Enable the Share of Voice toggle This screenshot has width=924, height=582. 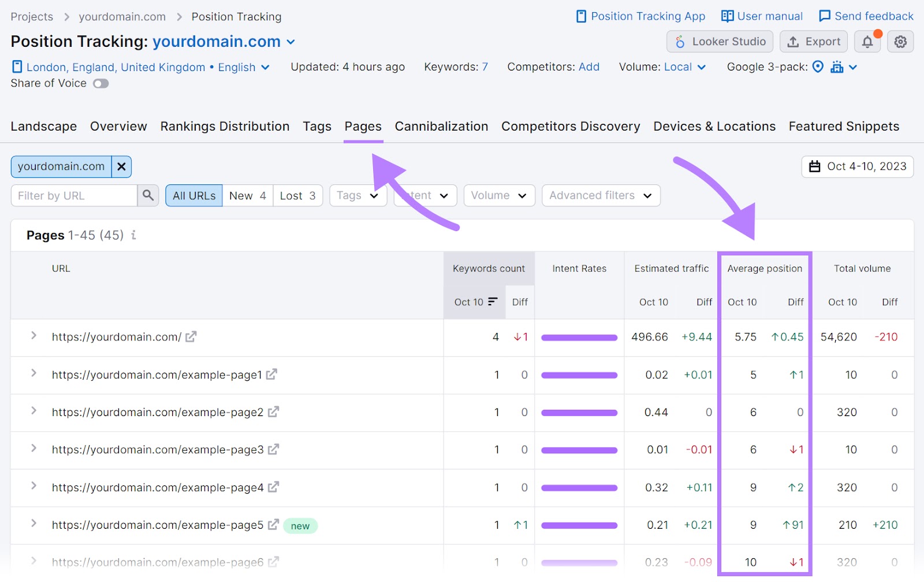(100, 83)
